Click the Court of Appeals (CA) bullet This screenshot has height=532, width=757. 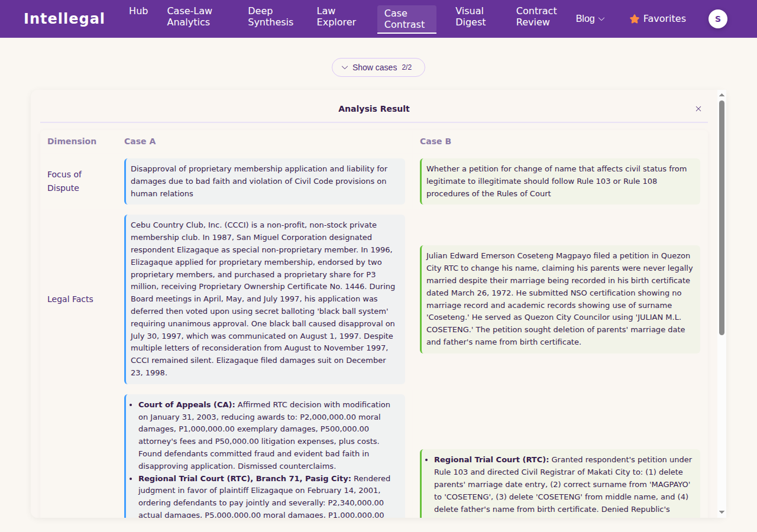(265, 436)
